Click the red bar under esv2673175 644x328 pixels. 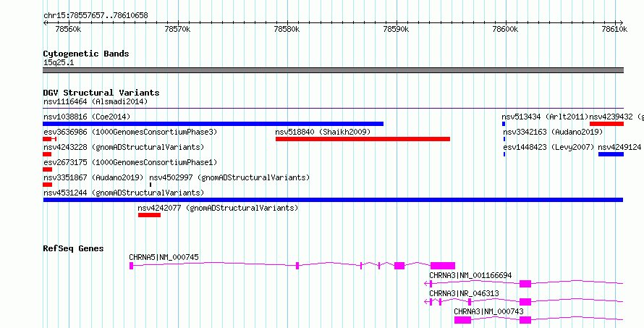coord(48,169)
